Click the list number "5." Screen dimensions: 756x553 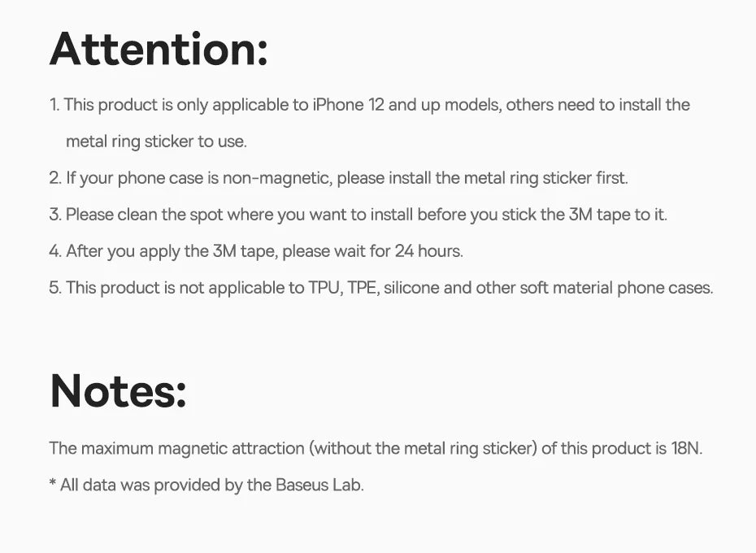coord(54,288)
